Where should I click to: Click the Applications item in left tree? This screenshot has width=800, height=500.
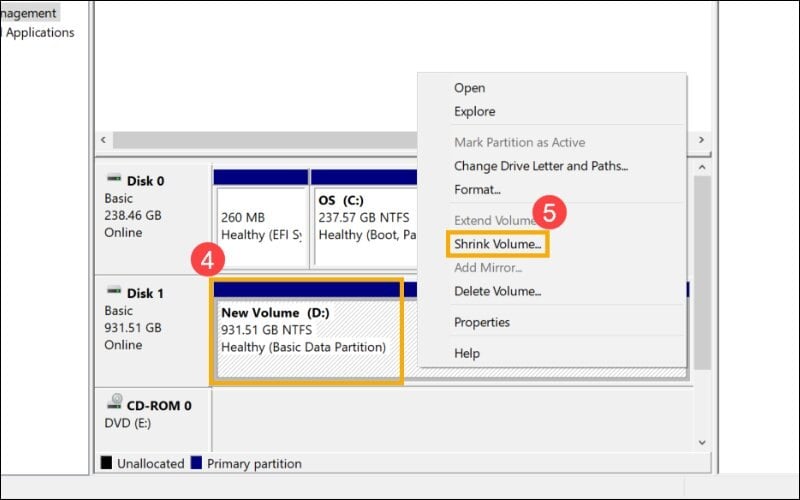point(40,32)
